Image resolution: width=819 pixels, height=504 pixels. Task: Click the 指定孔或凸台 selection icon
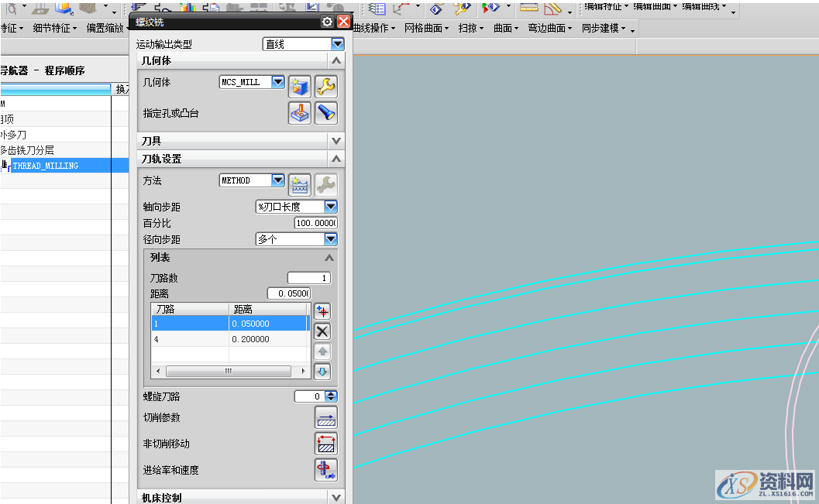tap(299, 112)
